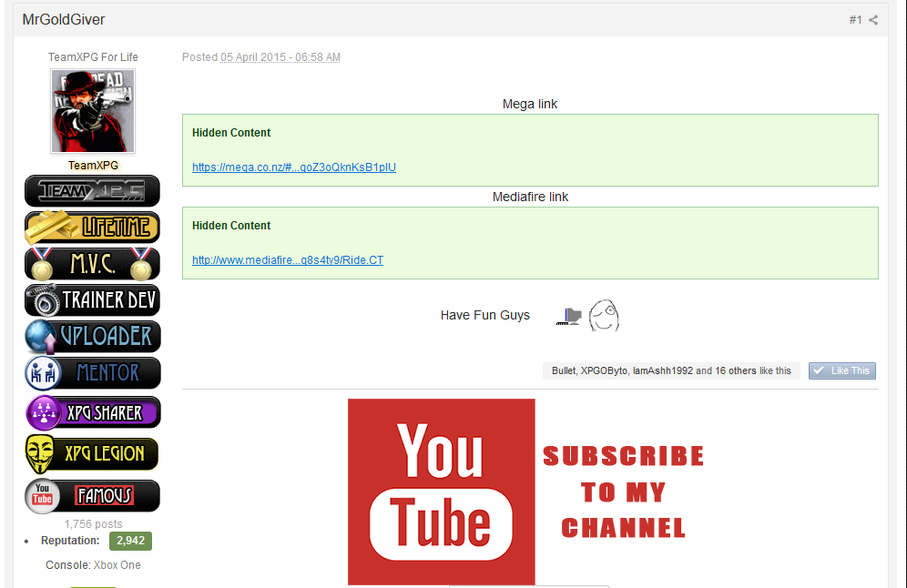Click IamAshh1992 in the likes list
This screenshot has height=588, width=907.
tap(662, 370)
